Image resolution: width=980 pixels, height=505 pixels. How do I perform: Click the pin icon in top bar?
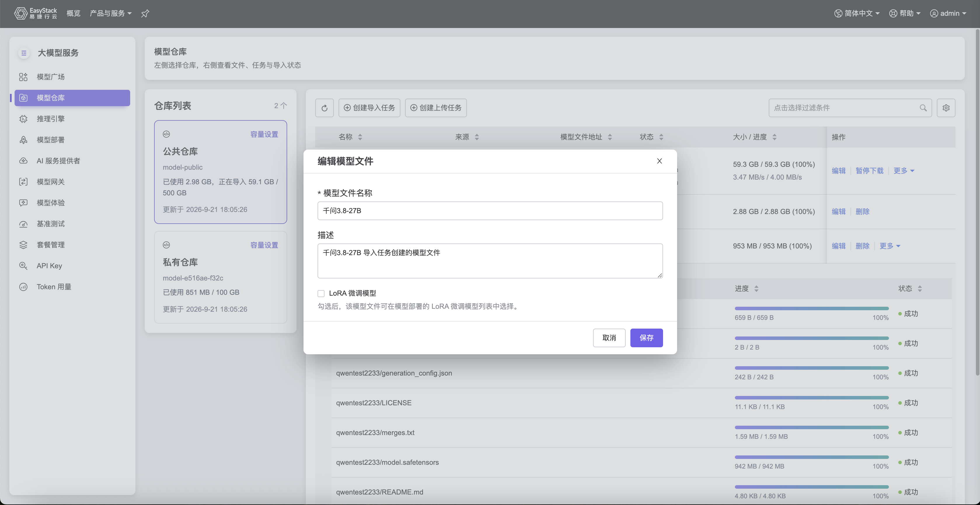pyautogui.click(x=145, y=14)
